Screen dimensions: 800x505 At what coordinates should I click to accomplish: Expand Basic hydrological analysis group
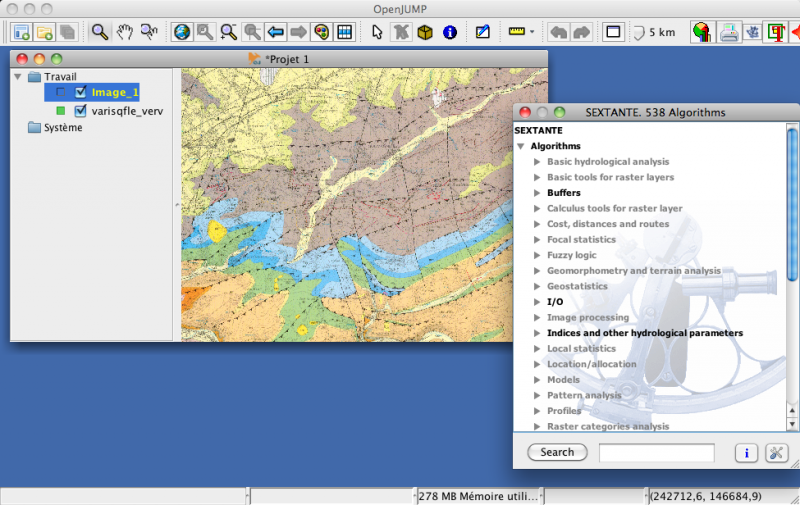(x=537, y=162)
